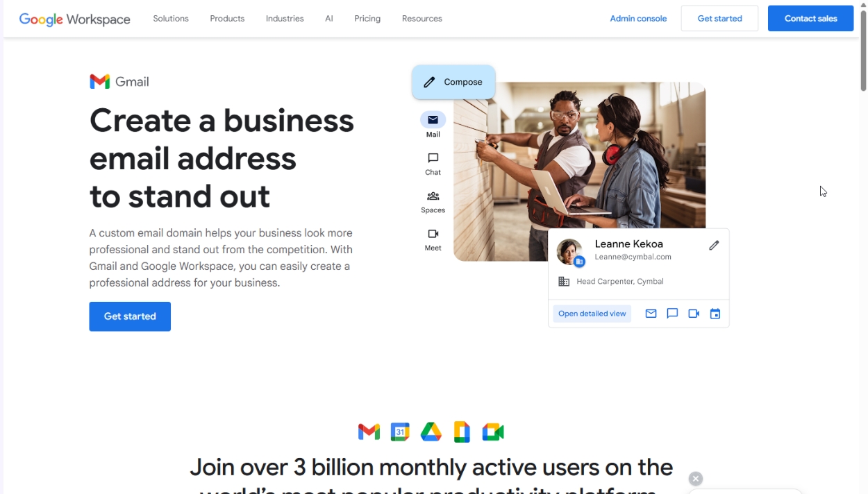Expand the Products navigation menu
This screenshot has width=868, height=494.
click(227, 19)
